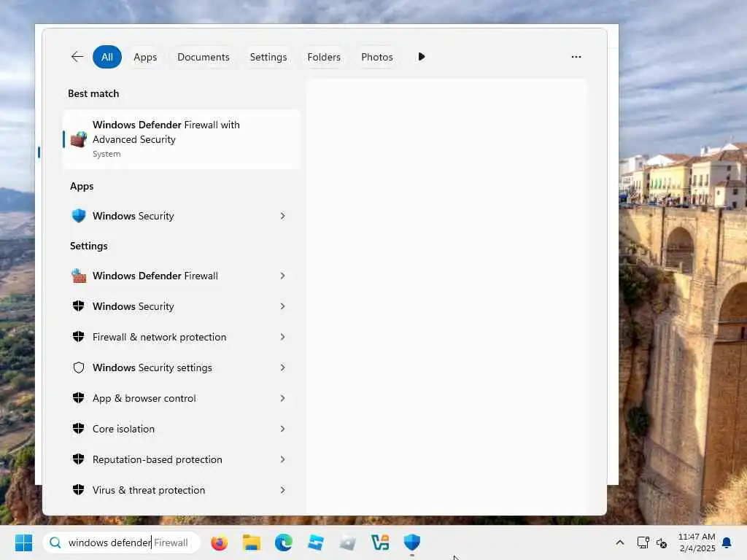Viewport: 747px width, 560px height.
Task: Click the taskbar search input field
Action: [x=122, y=542]
